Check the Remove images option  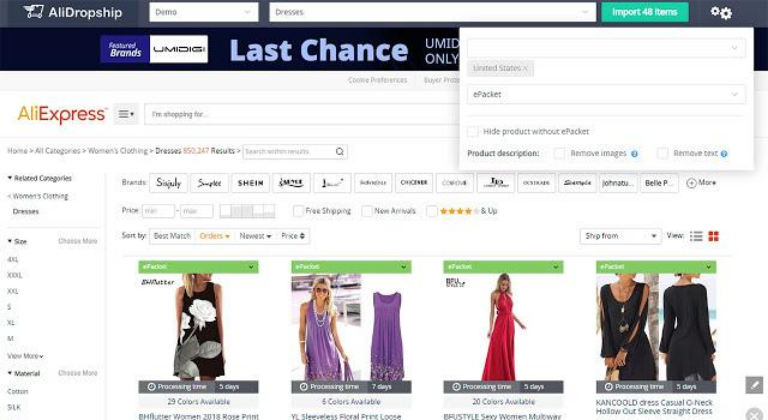click(560, 154)
